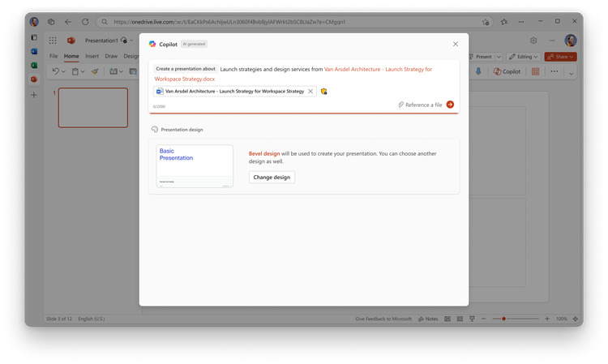Viewport: 608px width, 364px height.
Task: Select the Format Painter brush icon
Action: [95, 71]
